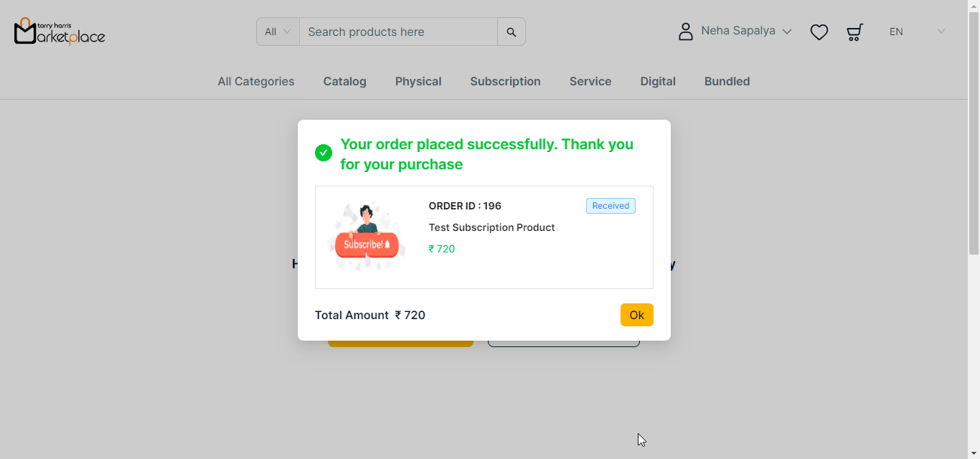980x459 pixels.
Task: Navigate to the Service category
Action: pyautogui.click(x=590, y=82)
